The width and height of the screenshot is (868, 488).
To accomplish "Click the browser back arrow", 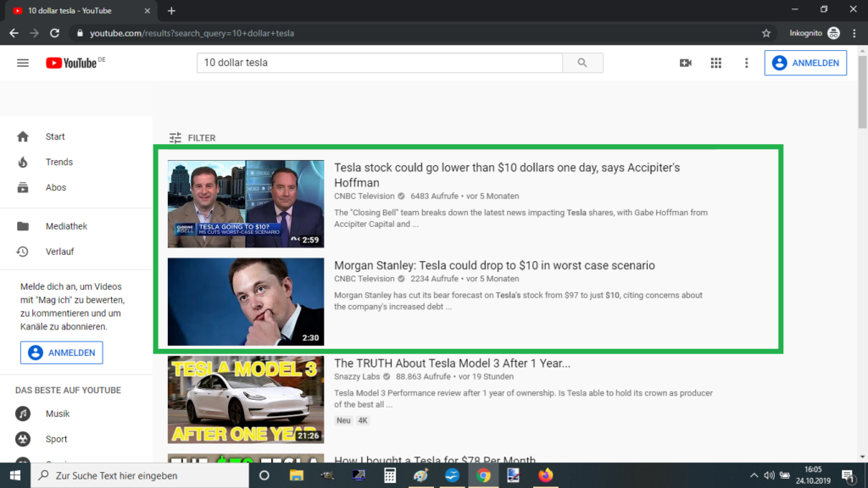I will [x=14, y=33].
